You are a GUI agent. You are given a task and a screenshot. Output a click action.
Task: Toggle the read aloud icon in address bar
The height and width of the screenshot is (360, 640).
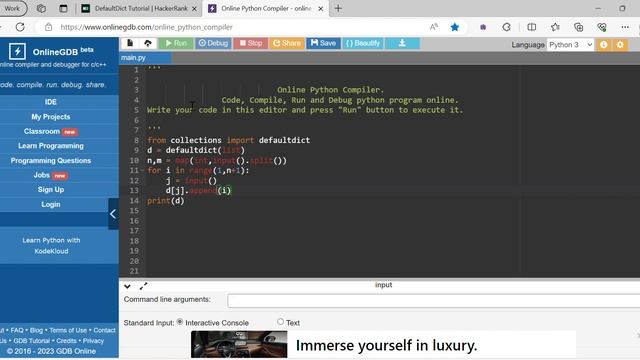[x=433, y=27]
